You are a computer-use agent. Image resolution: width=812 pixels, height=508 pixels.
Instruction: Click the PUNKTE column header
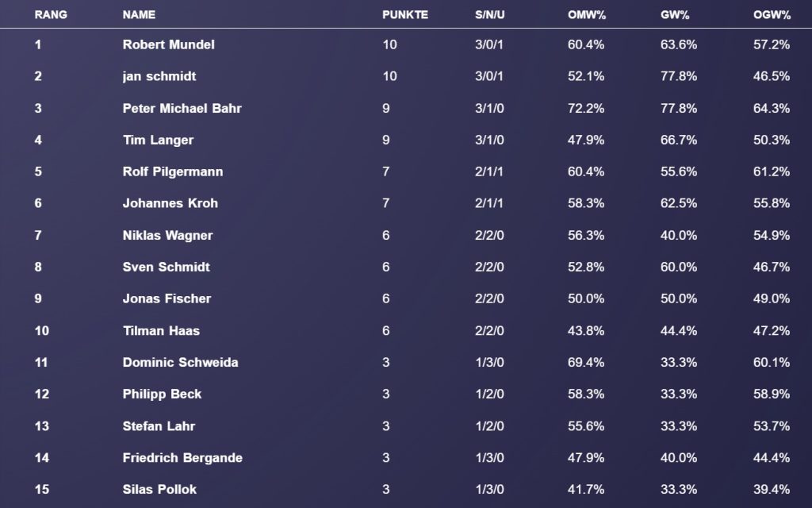tap(404, 14)
